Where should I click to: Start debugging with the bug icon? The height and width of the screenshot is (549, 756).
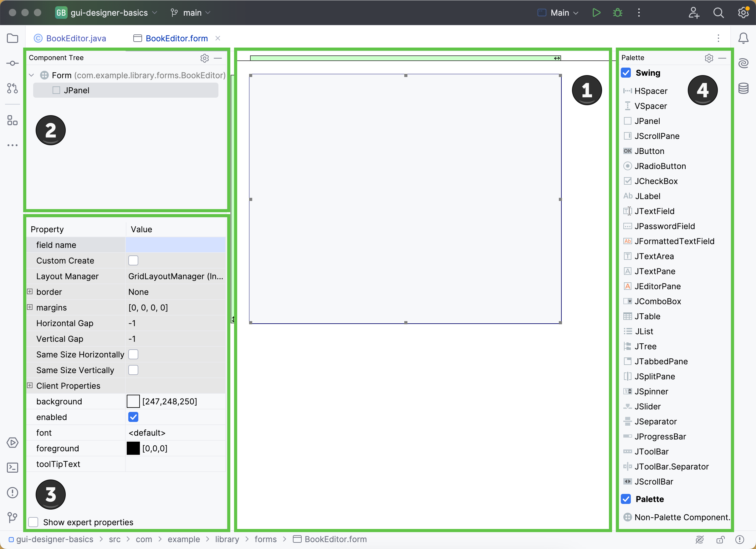(x=617, y=12)
